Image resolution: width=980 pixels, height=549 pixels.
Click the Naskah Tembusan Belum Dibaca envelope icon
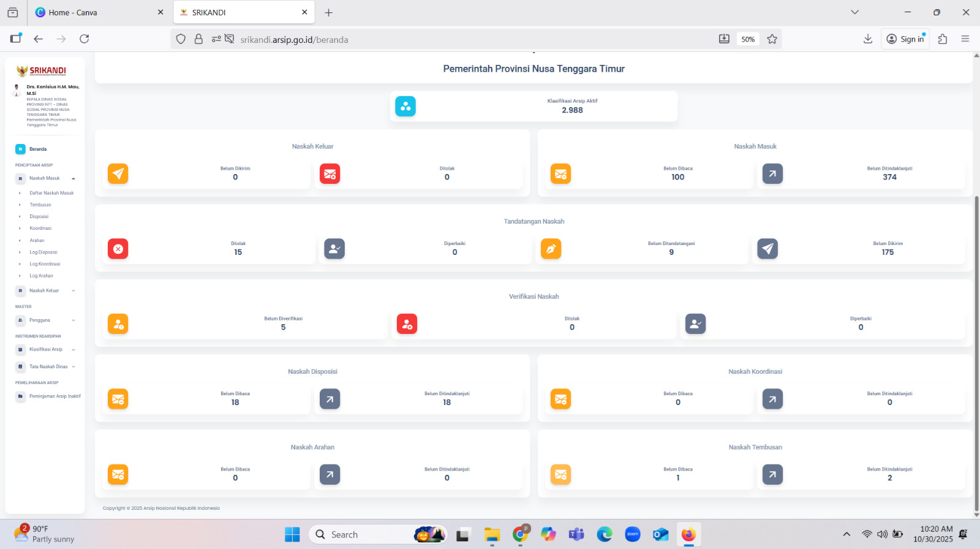pyautogui.click(x=560, y=475)
